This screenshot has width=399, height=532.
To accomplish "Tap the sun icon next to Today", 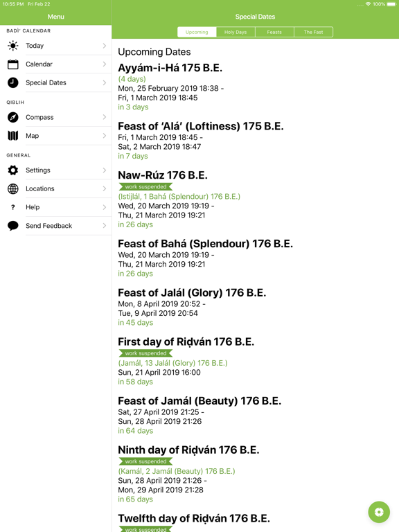I will coord(13,46).
